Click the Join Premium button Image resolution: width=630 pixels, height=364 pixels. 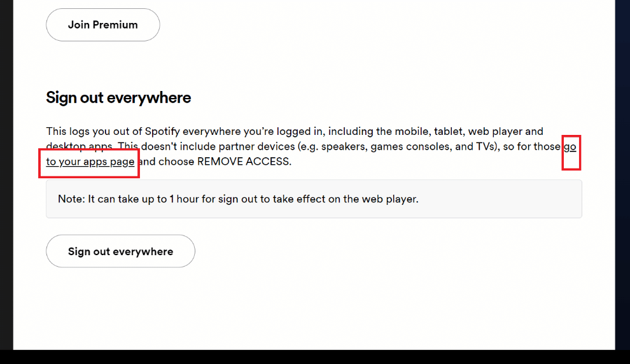click(x=103, y=25)
